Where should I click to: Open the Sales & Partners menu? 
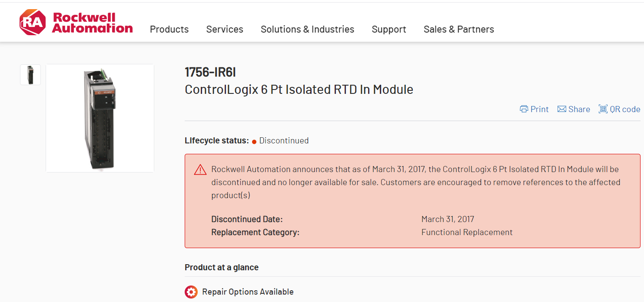click(458, 29)
